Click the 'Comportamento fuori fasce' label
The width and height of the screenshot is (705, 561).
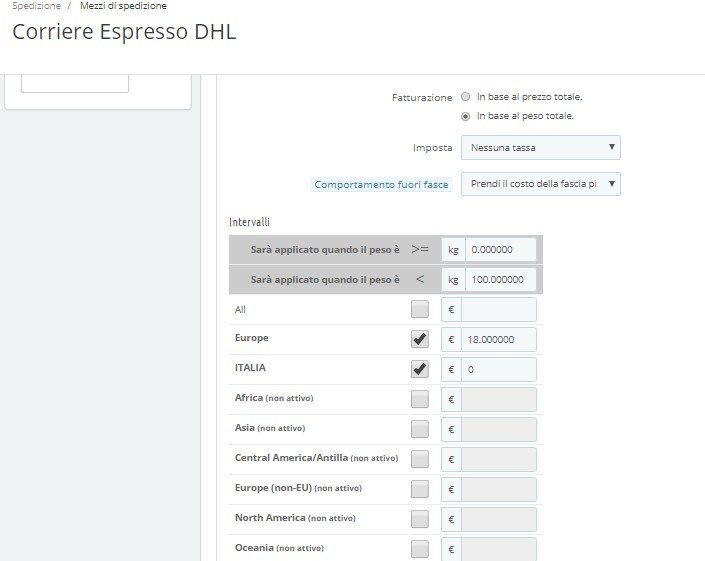(381, 184)
